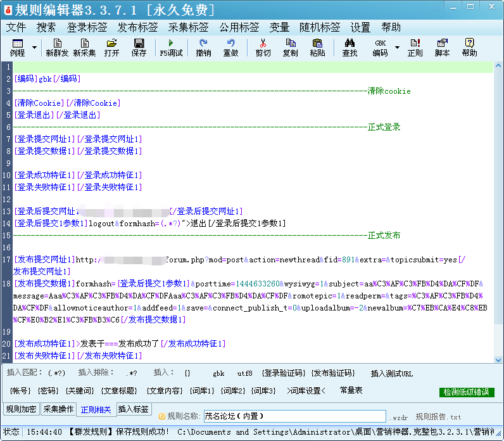Save the rule with 保存 icon

[139, 48]
